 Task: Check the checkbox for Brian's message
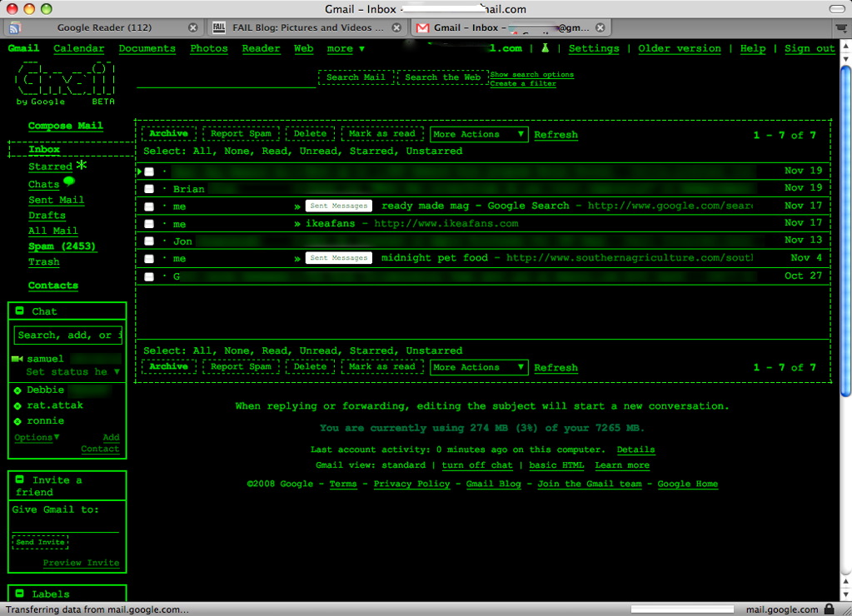(x=149, y=189)
